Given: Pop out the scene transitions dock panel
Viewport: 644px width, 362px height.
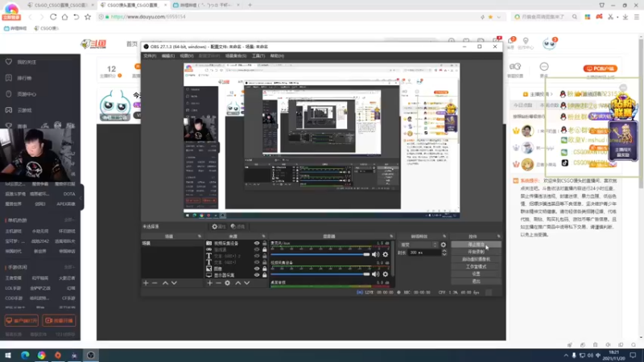Looking at the screenshot, I should coord(444,237).
